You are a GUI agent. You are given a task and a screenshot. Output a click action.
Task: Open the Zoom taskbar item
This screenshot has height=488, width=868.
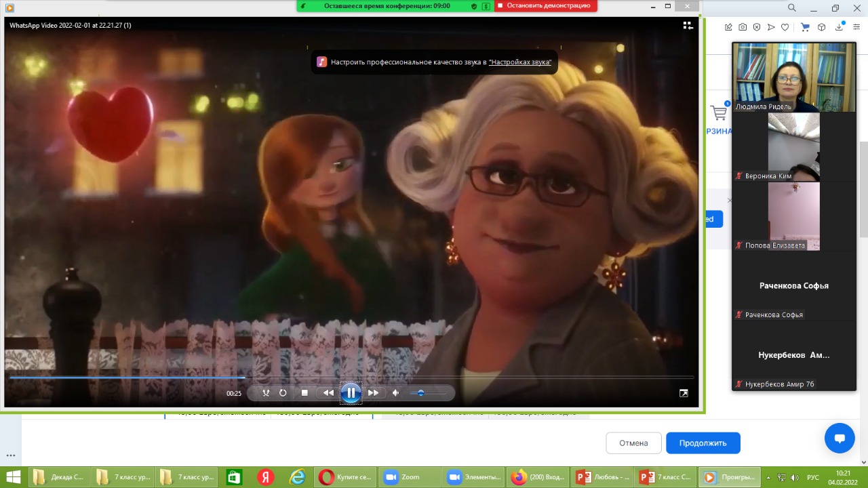[x=403, y=477]
